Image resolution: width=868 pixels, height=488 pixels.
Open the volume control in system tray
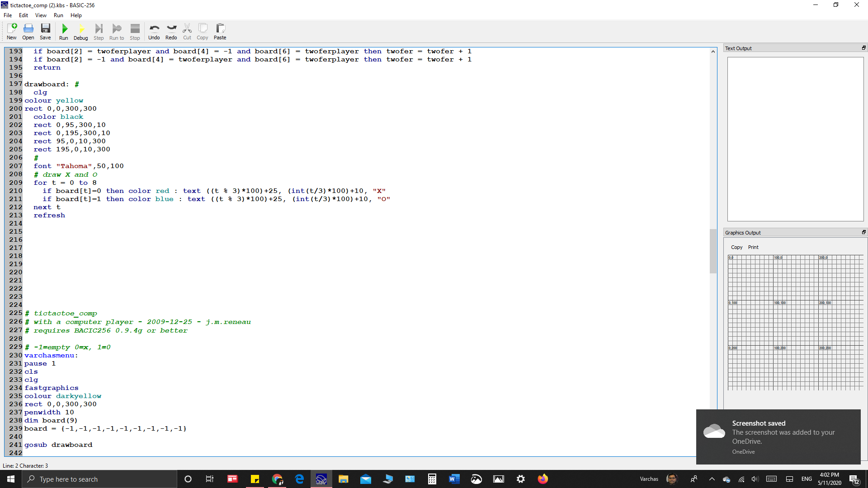tap(755, 479)
